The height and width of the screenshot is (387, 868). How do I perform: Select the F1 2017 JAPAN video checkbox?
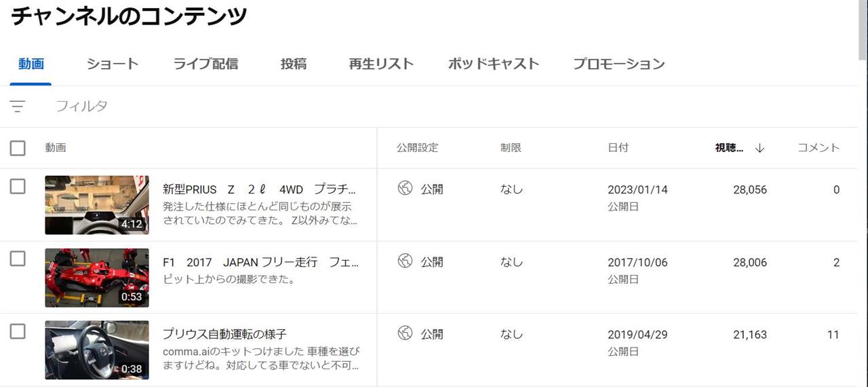[18, 258]
